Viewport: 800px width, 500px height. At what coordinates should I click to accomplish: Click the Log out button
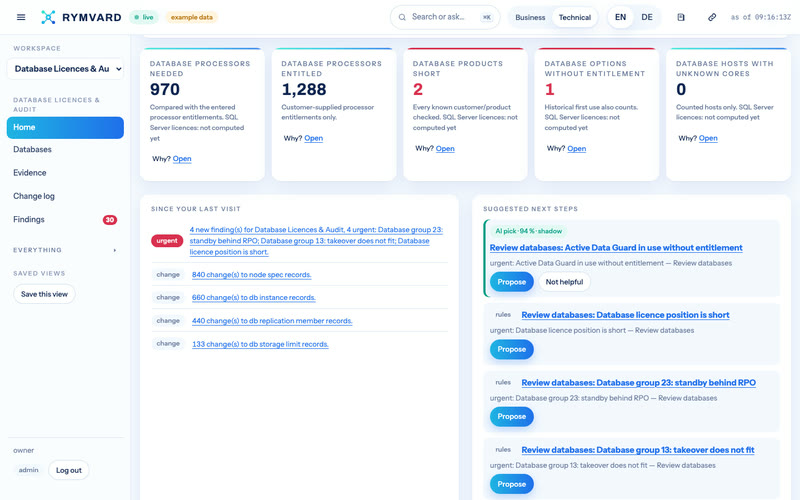[x=69, y=470]
